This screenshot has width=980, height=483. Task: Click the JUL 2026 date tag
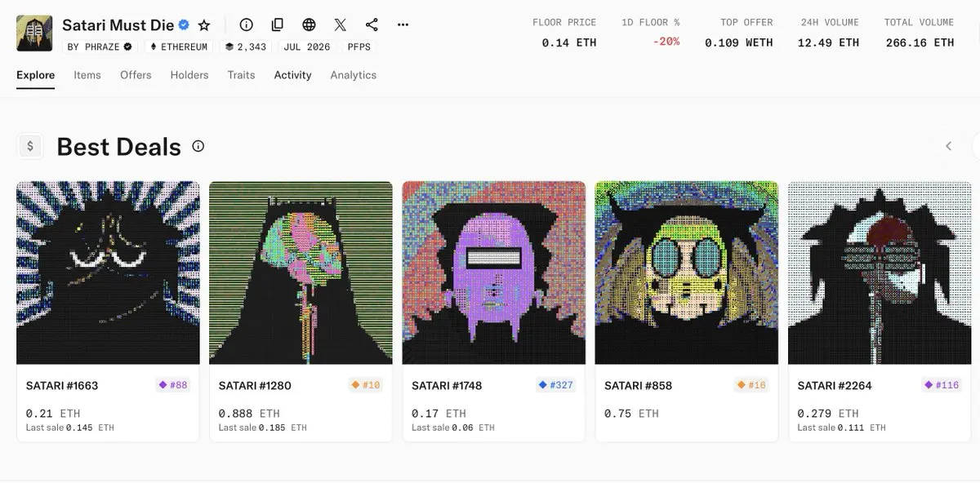[307, 47]
